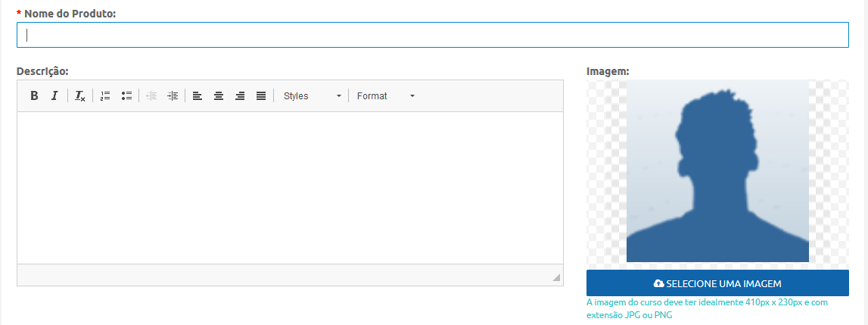
Task: Click the editor resize handle corner
Action: [555, 277]
